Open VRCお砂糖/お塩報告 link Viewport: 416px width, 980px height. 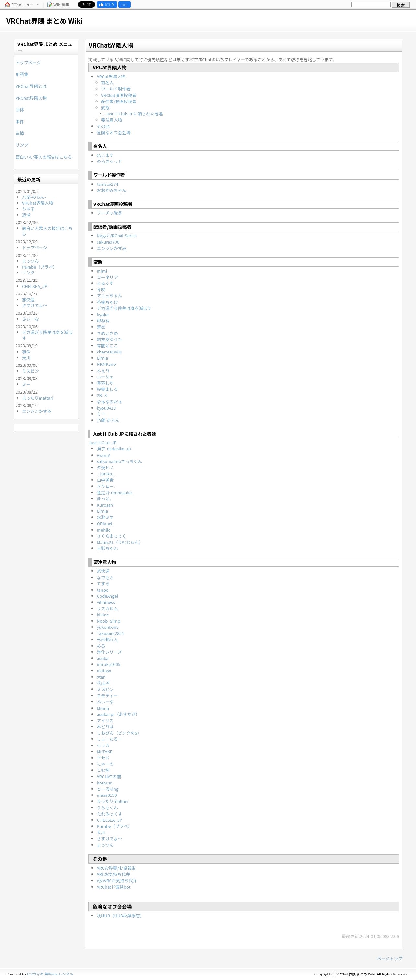pos(116,868)
